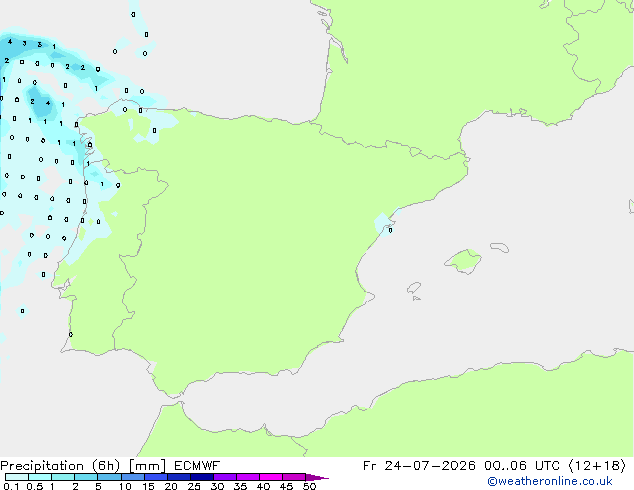Image resolution: width=634 pixels, height=490 pixels.
Task: Pick the 10–15 mm legend swatch
Action: click(x=133, y=477)
